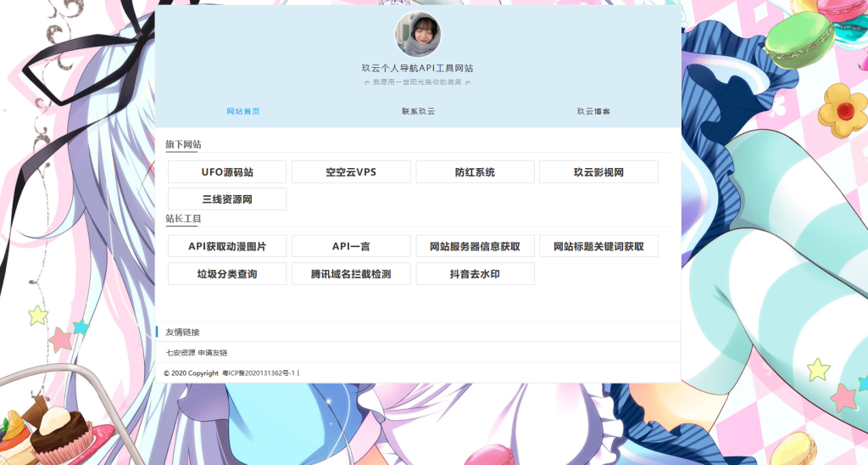Open the API一言 tool button
868x465 pixels.
coord(351,246)
